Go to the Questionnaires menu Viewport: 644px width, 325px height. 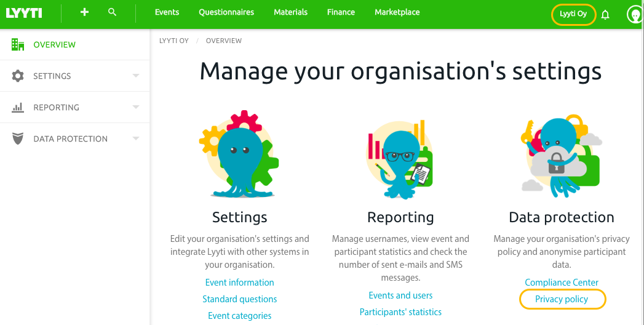[226, 12]
